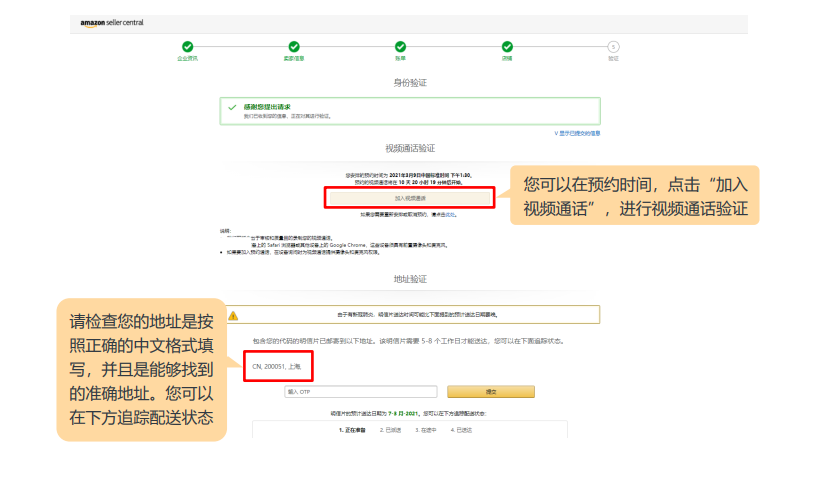Click the yellow 提交 button
Viewport: 816px width, 485px height.
(491, 392)
